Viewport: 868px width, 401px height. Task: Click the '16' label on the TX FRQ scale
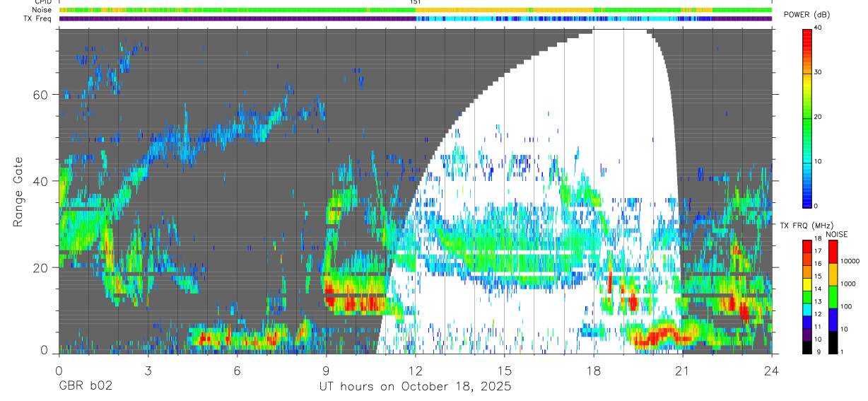(x=819, y=264)
